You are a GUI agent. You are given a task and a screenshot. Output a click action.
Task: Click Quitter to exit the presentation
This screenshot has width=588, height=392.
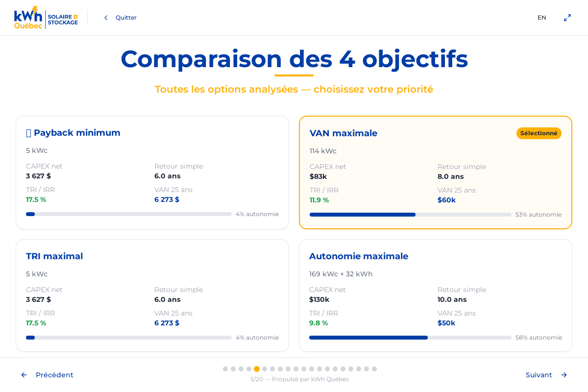click(126, 17)
